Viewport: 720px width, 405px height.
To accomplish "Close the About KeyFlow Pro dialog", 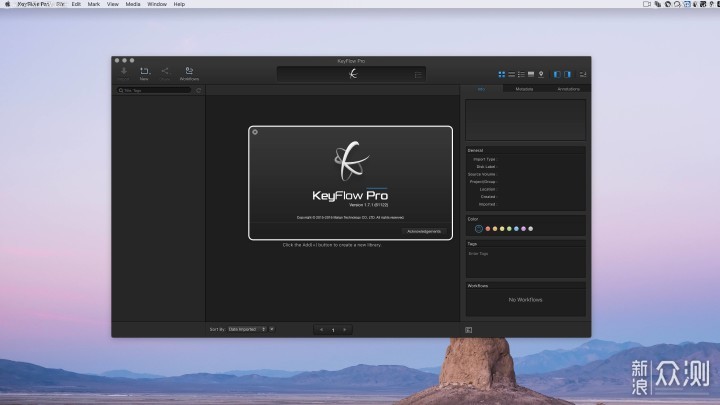I will [x=255, y=132].
